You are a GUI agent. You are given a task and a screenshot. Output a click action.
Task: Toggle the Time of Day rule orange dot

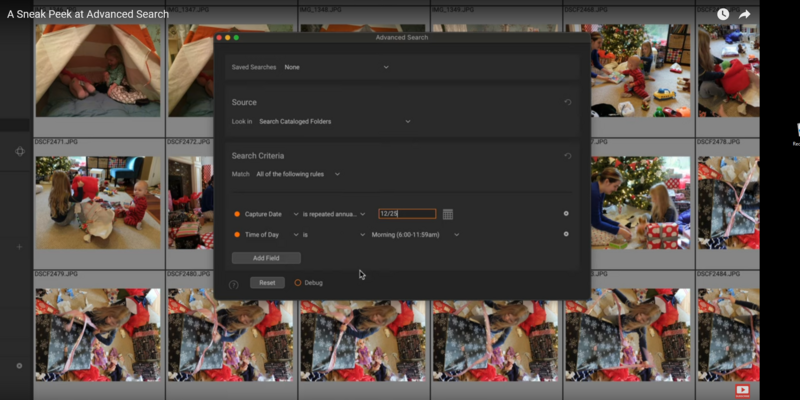click(x=237, y=235)
